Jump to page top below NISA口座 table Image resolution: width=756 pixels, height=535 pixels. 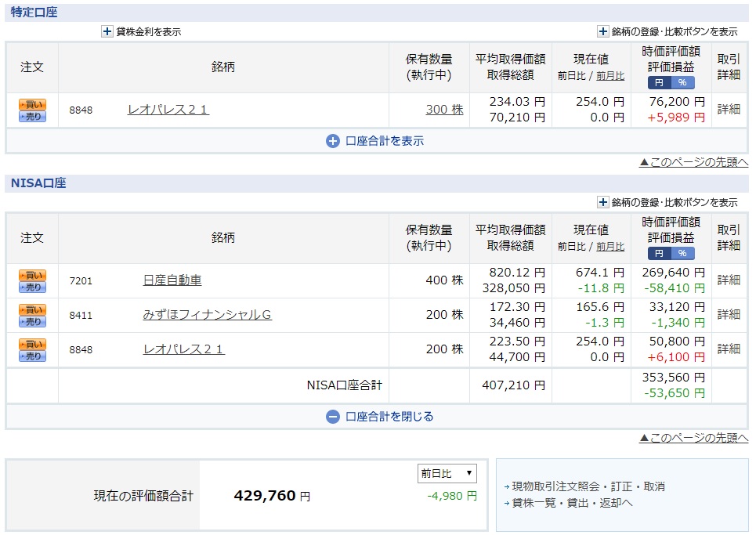(x=694, y=438)
